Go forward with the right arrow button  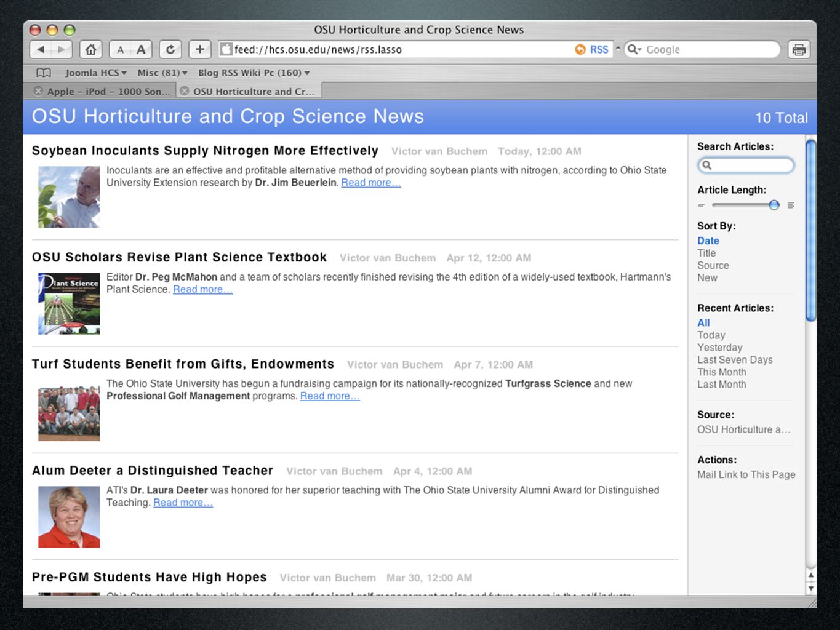(62, 49)
